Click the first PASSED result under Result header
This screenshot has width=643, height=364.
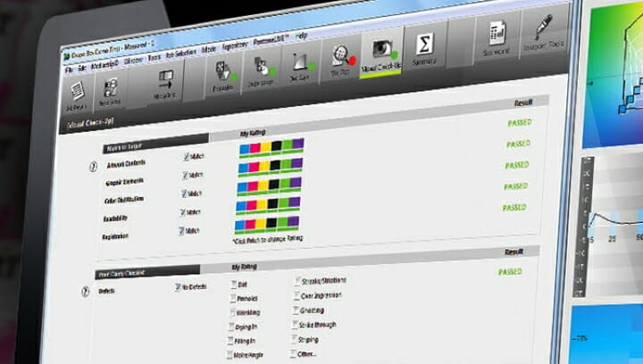[520, 122]
